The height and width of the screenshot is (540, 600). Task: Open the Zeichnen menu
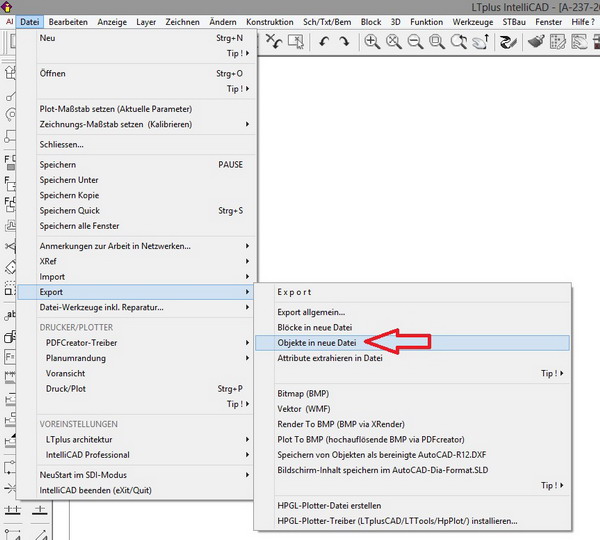[x=182, y=22]
